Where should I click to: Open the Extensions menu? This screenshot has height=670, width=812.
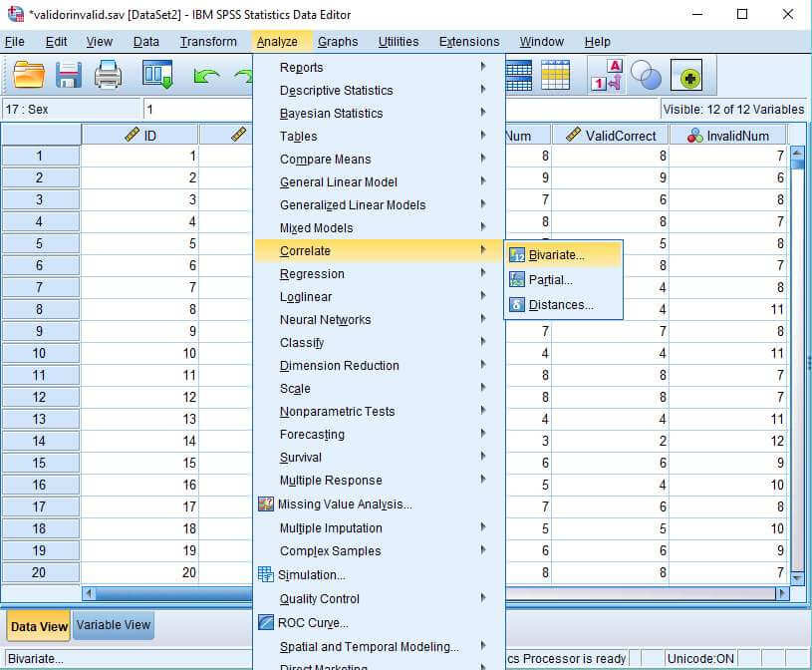tap(469, 42)
